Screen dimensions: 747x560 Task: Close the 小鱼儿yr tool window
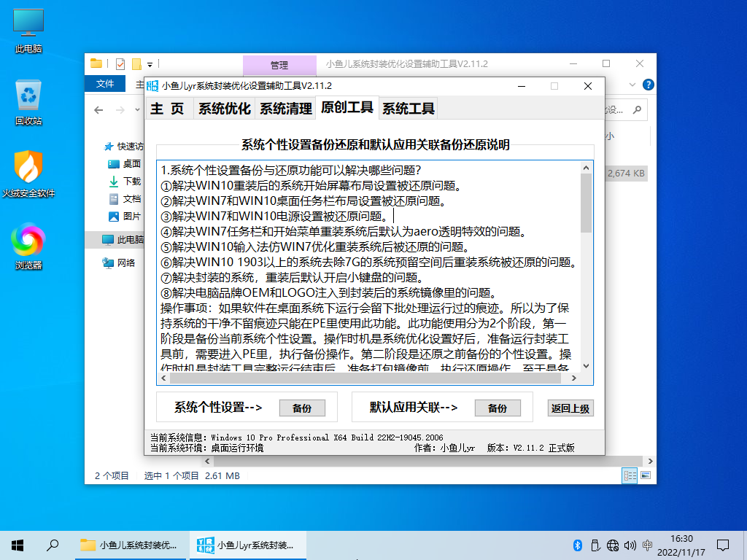click(588, 86)
